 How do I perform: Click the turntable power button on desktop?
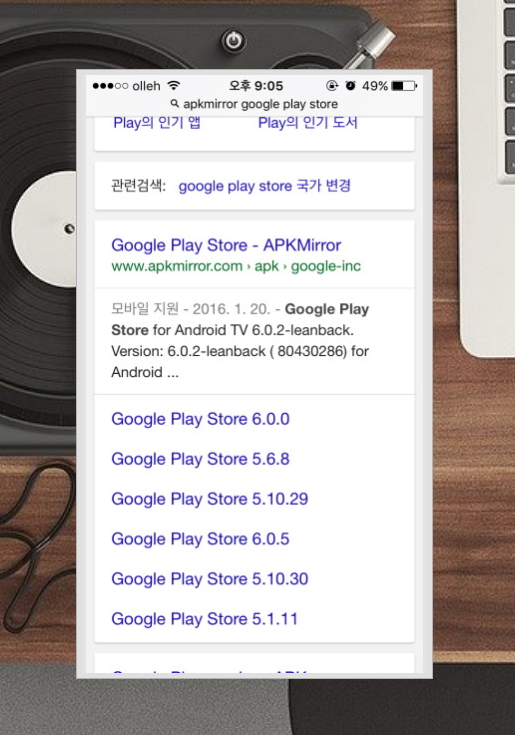233,41
